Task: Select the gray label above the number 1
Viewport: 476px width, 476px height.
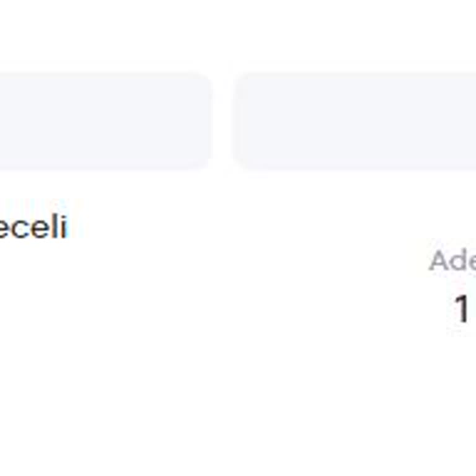Action: click(x=452, y=262)
